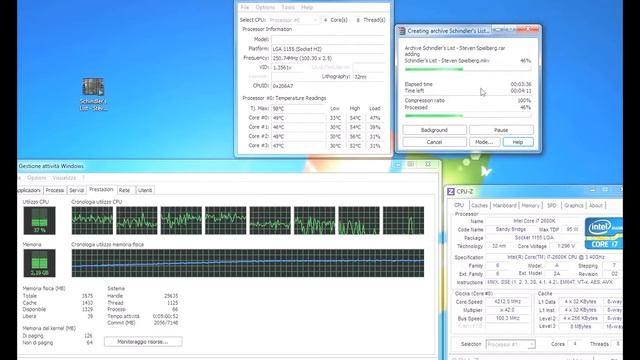This screenshot has height=360, width=640.
Task: Click the Lithography 32nm field
Action: 369,76
